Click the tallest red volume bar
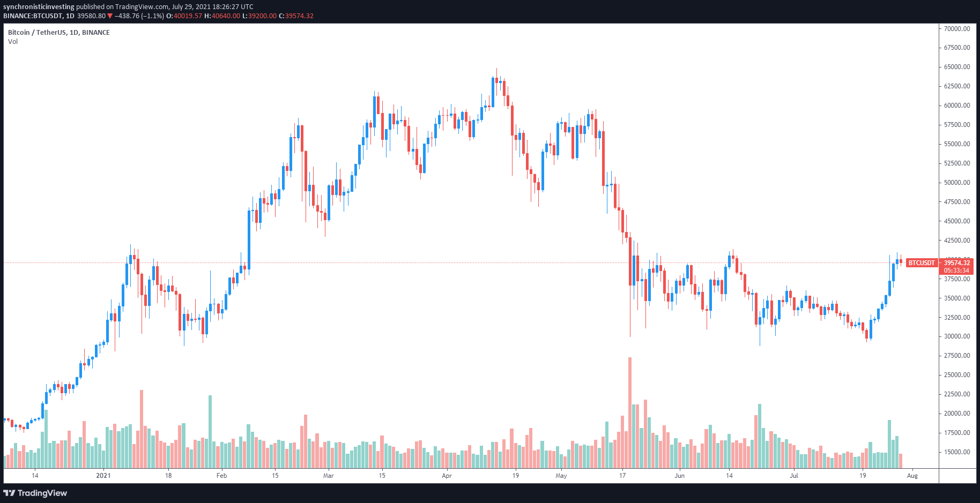 click(630, 412)
